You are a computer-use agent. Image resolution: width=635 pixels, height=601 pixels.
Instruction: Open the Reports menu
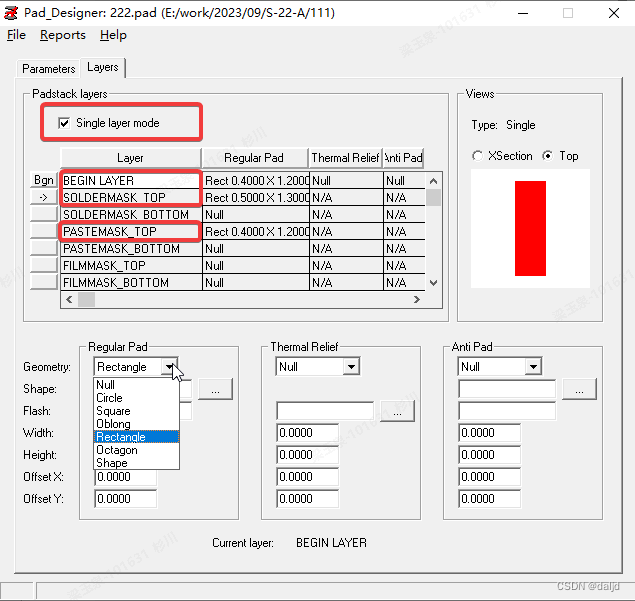(x=63, y=35)
